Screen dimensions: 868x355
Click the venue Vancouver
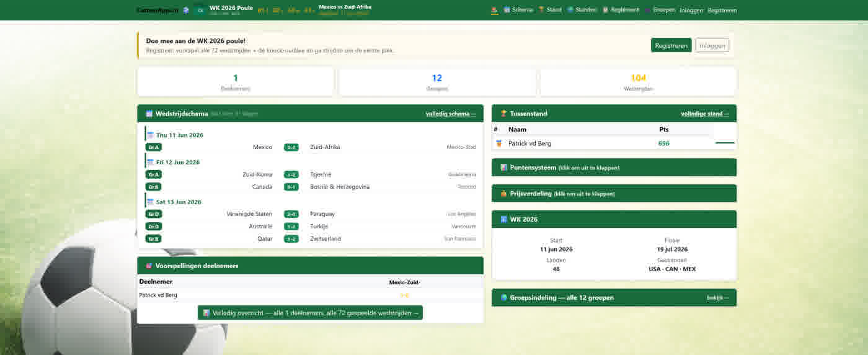coord(463,227)
